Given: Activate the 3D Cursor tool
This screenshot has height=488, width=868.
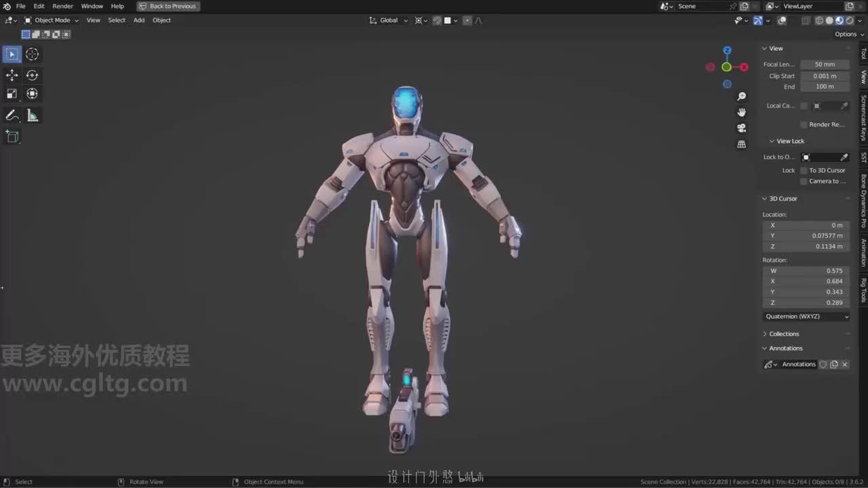Looking at the screenshot, I should (33, 54).
